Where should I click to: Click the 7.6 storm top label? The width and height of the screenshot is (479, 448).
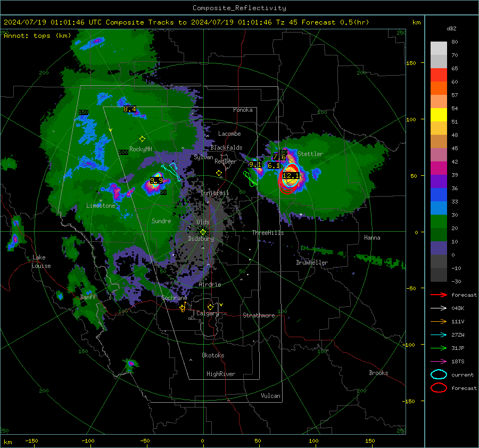coord(279,157)
